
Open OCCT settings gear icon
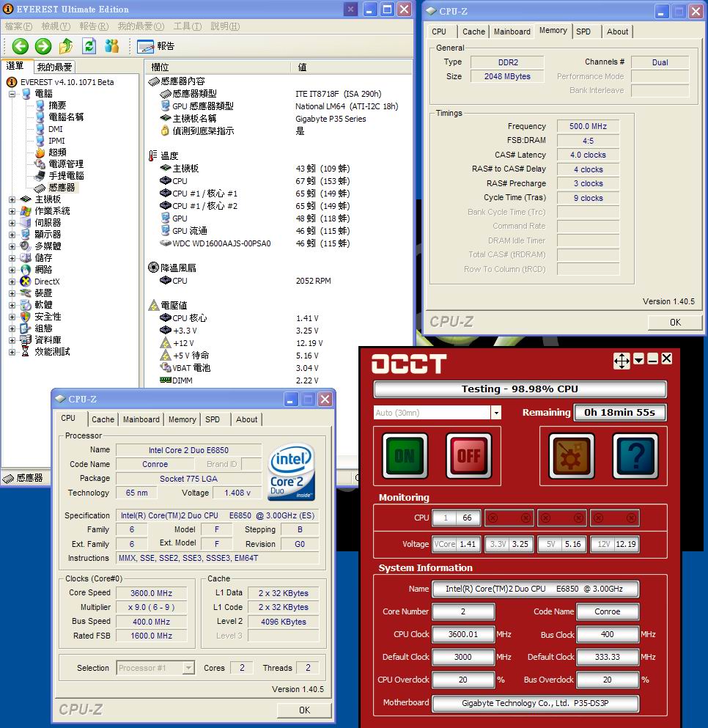[x=572, y=455]
